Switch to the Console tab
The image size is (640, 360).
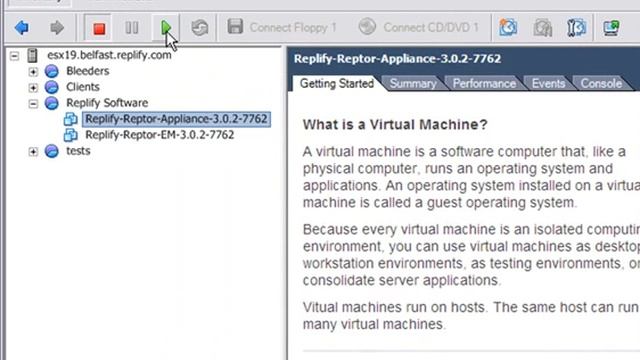coord(601,84)
